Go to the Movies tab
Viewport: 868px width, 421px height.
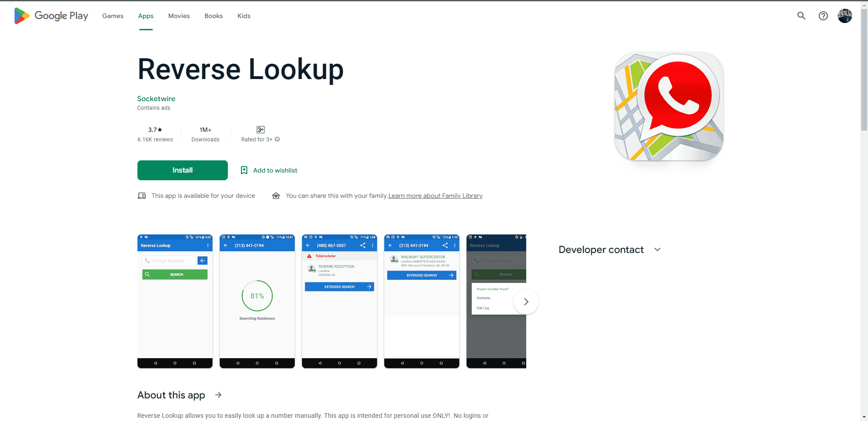click(x=179, y=16)
